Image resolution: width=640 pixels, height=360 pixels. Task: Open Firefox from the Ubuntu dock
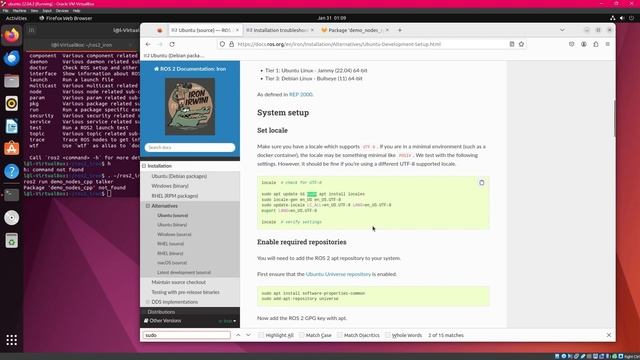pyautogui.click(x=11, y=36)
